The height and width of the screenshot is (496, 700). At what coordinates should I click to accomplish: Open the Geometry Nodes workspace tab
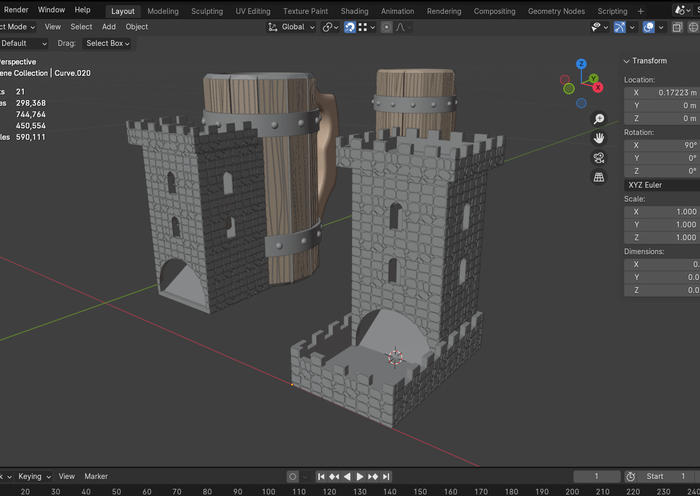(x=557, y=11)
